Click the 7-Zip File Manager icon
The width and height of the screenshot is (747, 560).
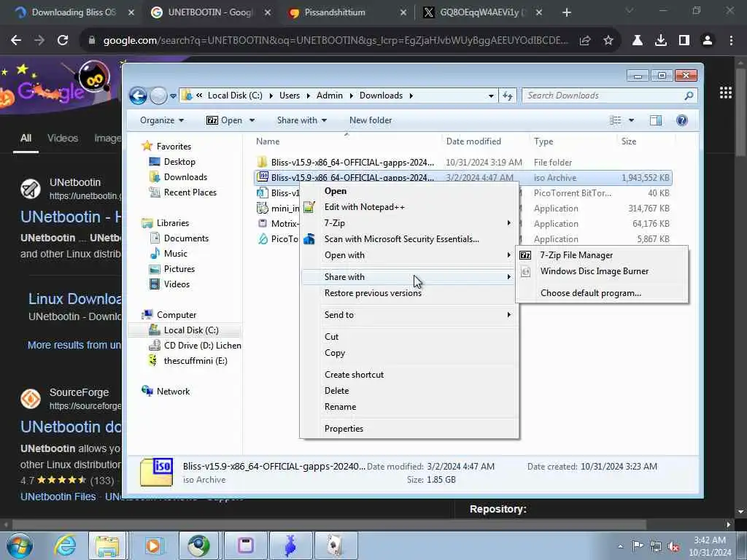(x=525, y=255)
